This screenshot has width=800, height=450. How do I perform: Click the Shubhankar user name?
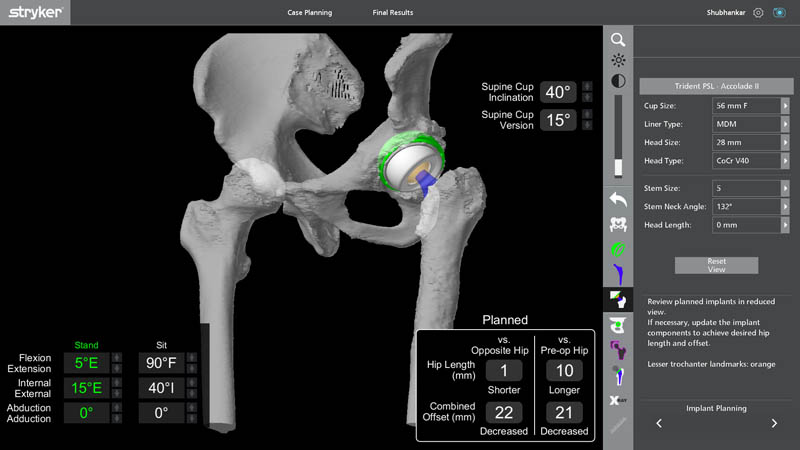[x=726, y=13]
